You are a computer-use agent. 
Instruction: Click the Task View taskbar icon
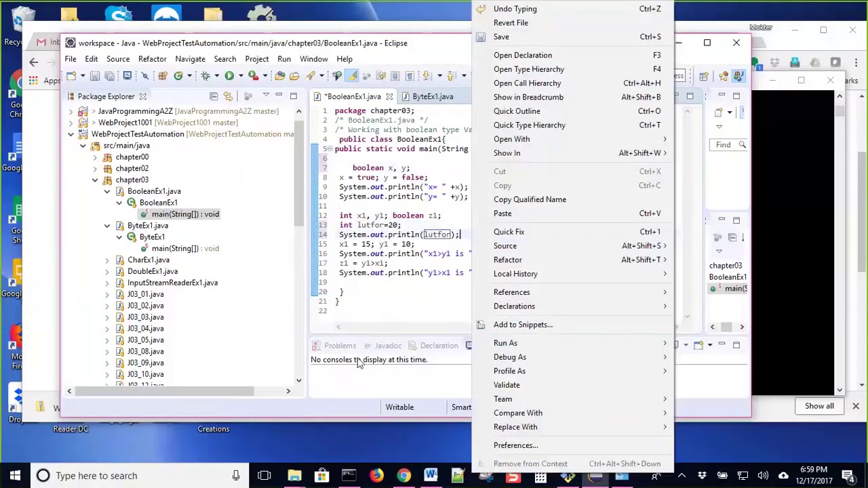[x=264, y=475]
